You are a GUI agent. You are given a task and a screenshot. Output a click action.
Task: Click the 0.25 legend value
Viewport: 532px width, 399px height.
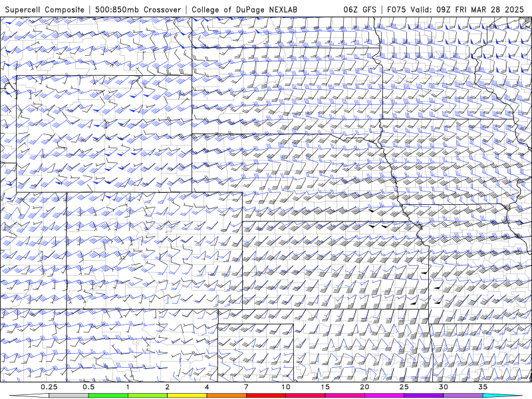pos(49,387)
